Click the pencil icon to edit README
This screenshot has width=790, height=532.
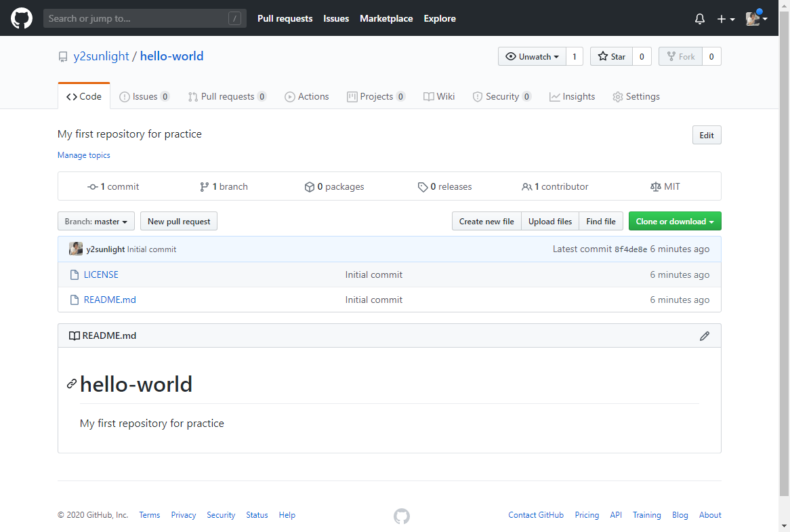pyautogui.click(x=705, y=335)
